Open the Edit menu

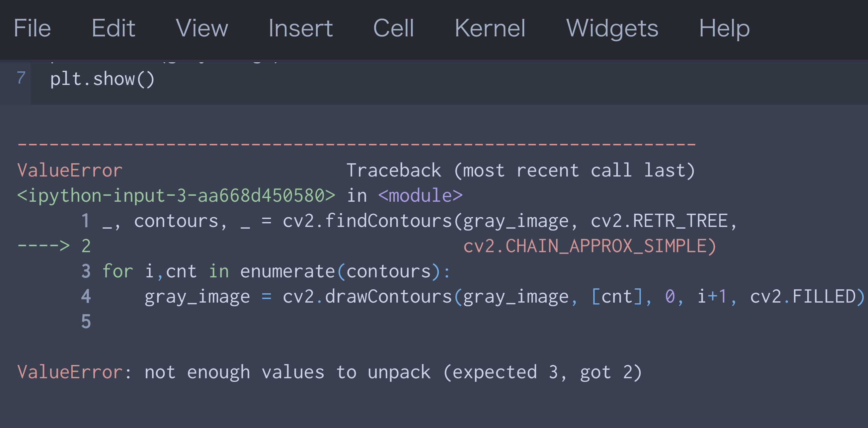click(x=113, y=28)
